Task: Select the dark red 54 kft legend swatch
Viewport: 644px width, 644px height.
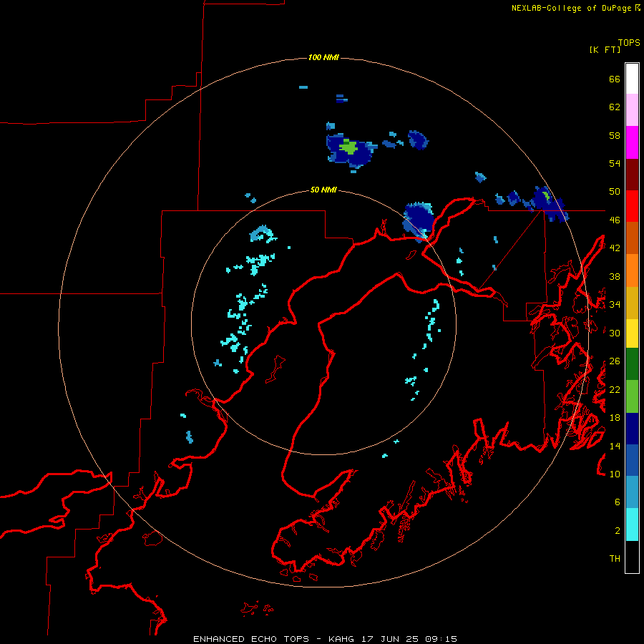Action: point(632,175)
